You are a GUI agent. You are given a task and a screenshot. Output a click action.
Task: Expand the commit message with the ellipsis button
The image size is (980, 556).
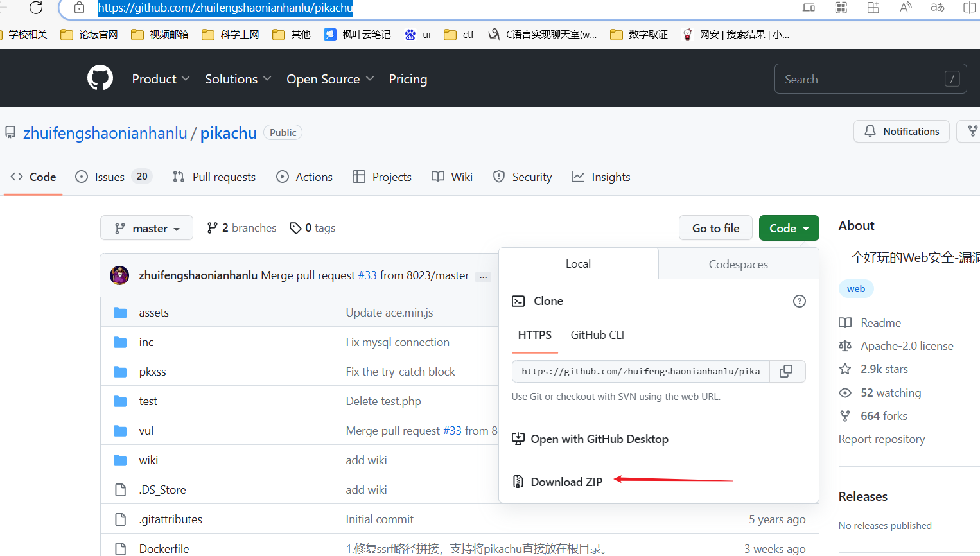[x=483, y=277]
